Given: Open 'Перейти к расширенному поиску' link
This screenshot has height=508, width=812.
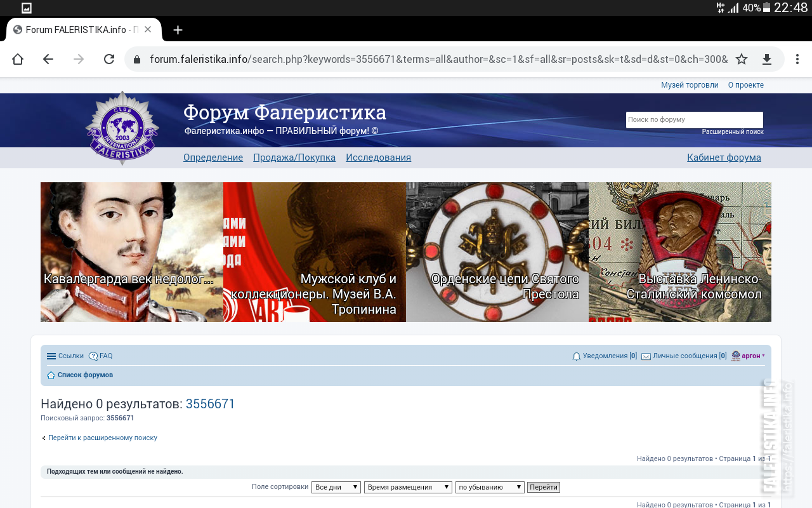Looking at the screenshot, I should pyautogui.click(x=103, y=438).
